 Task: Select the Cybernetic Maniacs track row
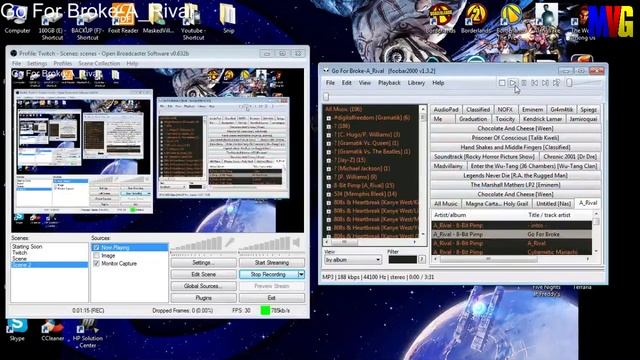click(x=512, y=252)
